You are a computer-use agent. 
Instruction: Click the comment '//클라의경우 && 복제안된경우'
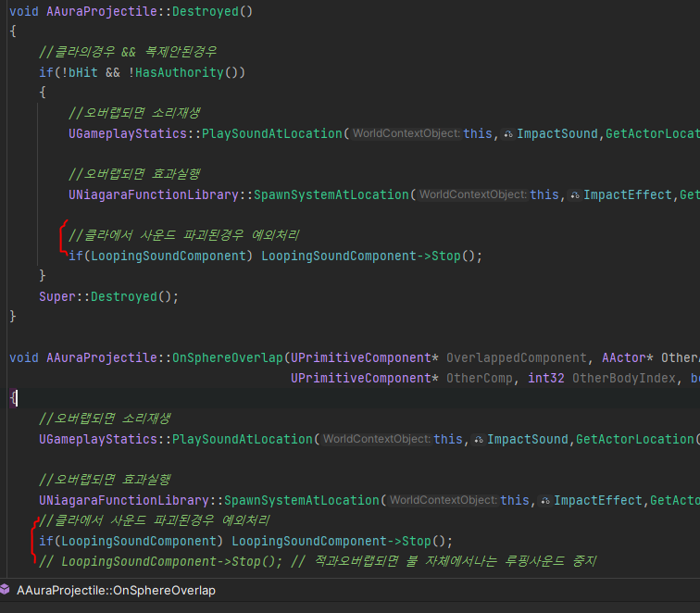click(x=128, y=52)
